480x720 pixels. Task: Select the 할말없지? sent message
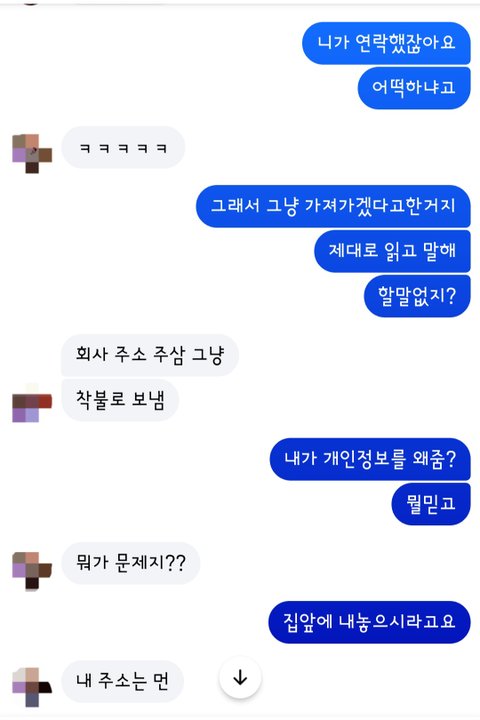coord(417,296)
